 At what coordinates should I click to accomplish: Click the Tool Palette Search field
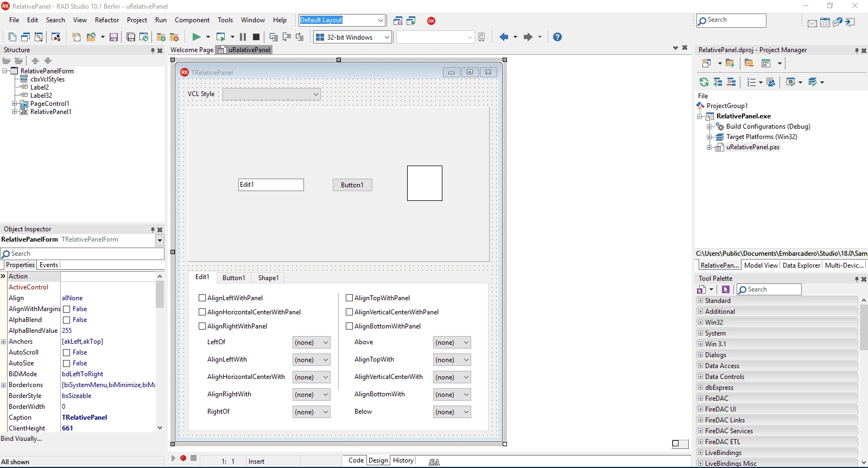769,289
